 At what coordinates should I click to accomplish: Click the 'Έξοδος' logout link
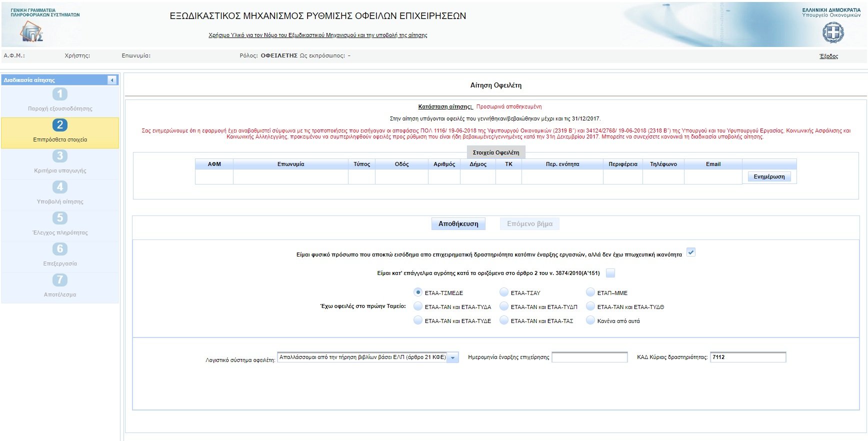point(828,56)
